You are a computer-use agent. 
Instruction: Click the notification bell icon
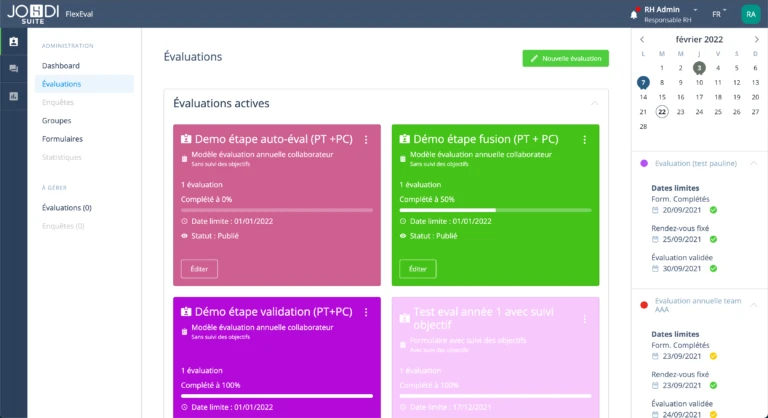click(x=633, y=14)
